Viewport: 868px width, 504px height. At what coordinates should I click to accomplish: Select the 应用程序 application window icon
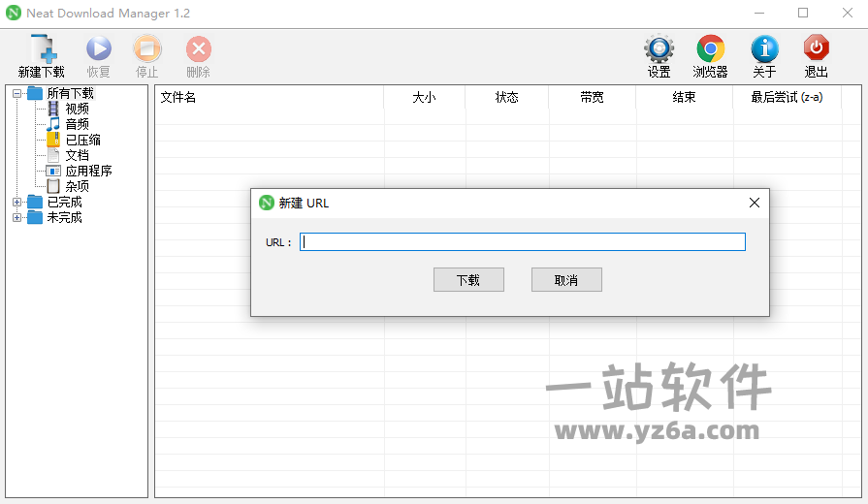pyautogui.click(x=53, y=171)
